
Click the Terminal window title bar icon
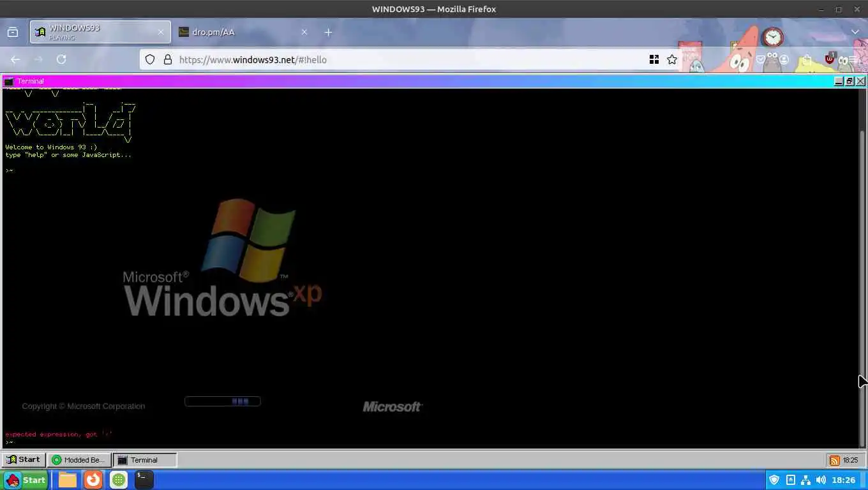pos(8,81)
